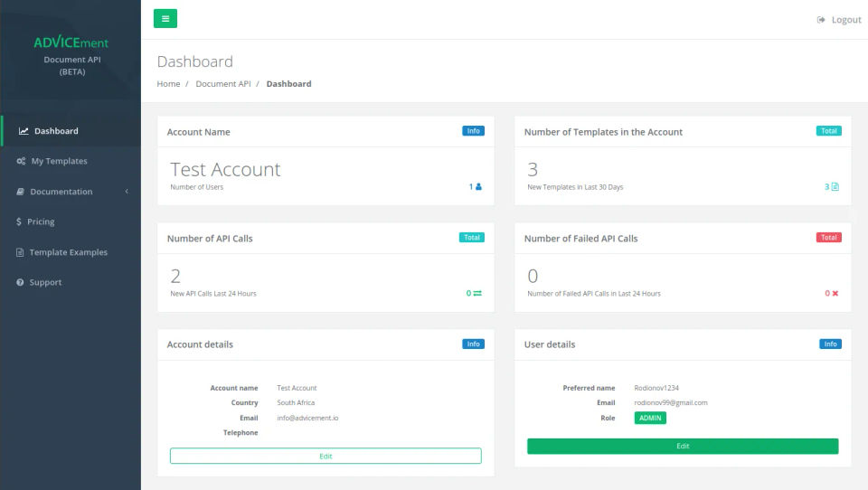This screenshot has width=868, height=490.
Task: Click the red X failed calls icon
Action: 835,294
